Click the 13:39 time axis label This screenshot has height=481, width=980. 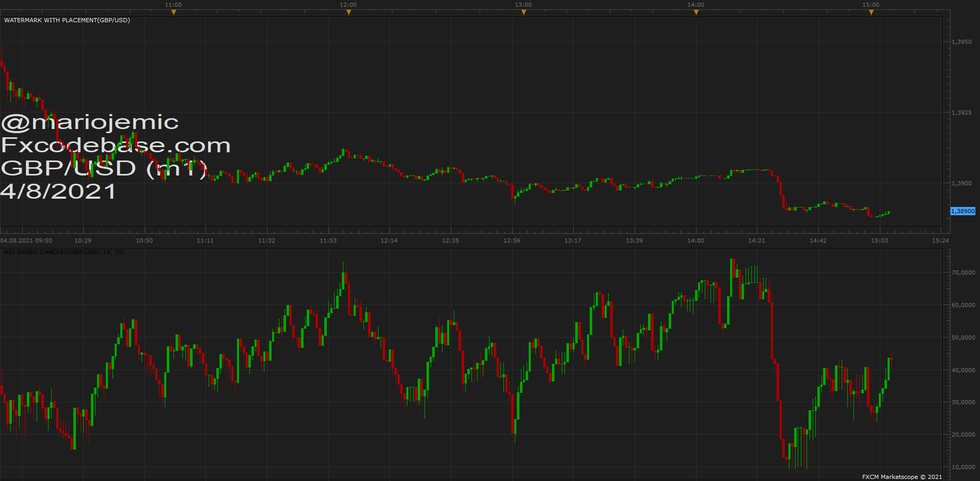pyautogui.click(x=634, y=241)
